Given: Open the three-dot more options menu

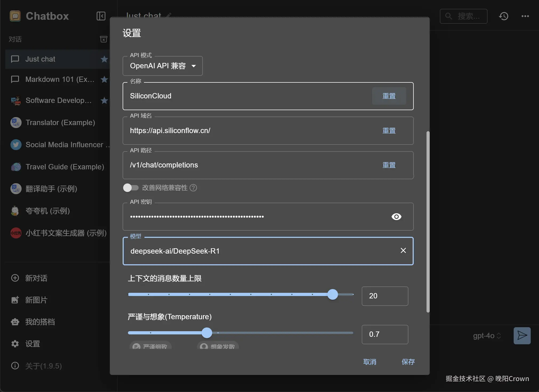Looking at the screenshot, I should point(525,16).
